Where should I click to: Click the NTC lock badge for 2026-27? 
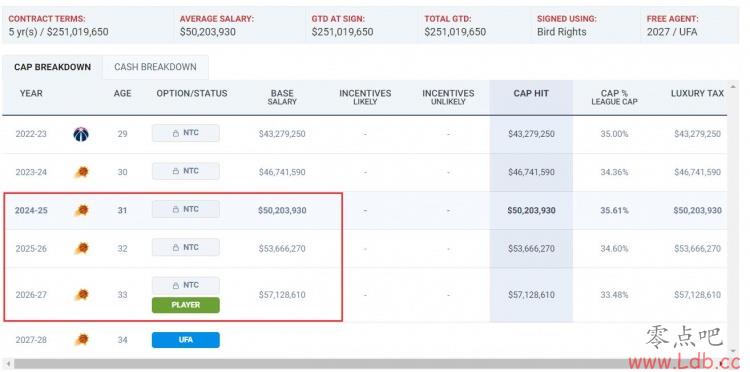pos(186,285)
